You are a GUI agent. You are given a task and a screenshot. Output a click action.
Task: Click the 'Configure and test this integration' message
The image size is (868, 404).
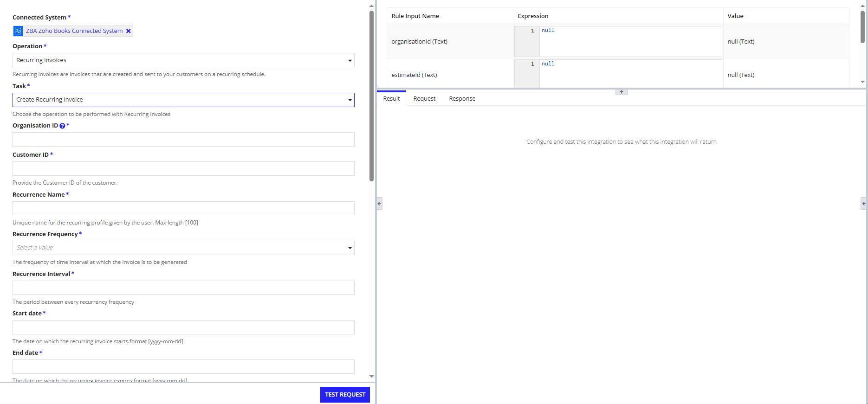[621, 141]
